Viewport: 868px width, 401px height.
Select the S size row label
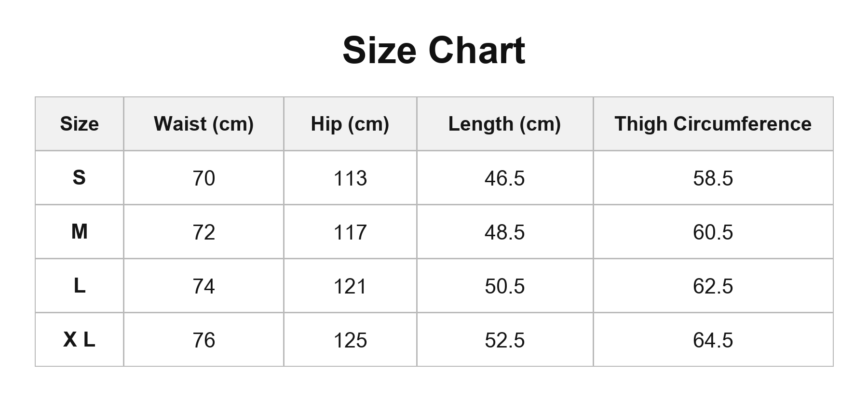80,178
